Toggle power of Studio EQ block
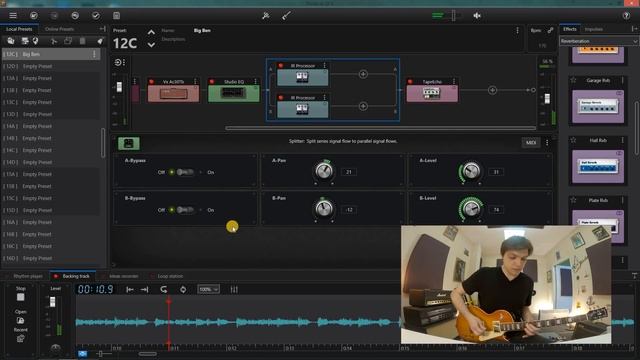 click(212, 82)
